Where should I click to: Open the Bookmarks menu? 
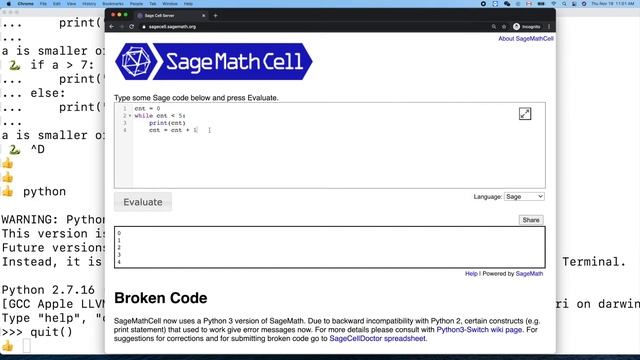click(x=113, y=4)
